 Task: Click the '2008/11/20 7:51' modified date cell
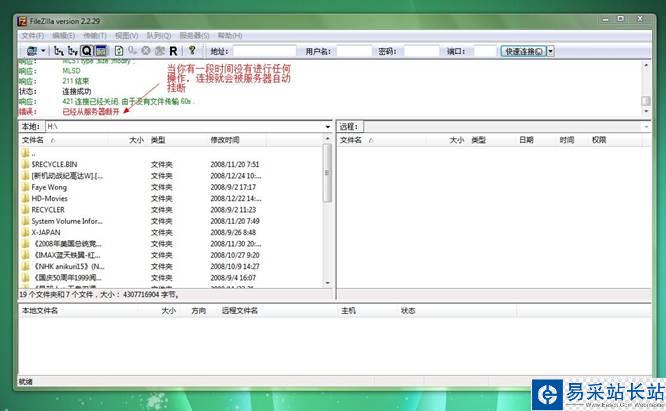(x=234, y=164)
